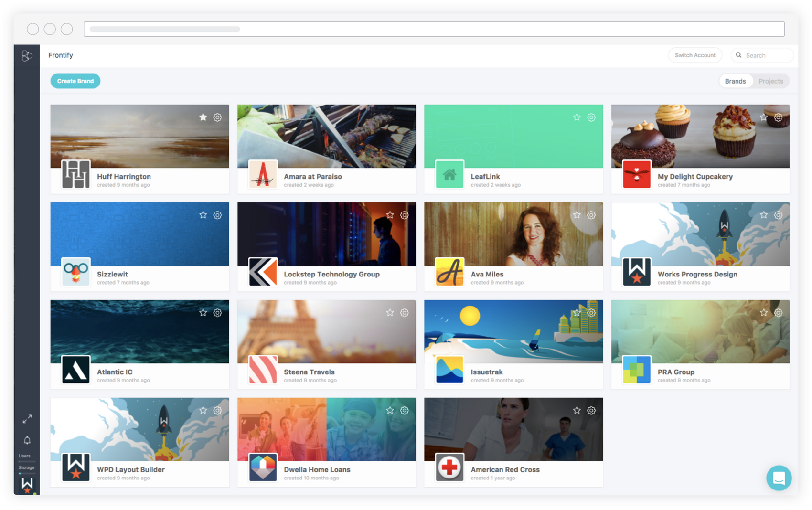Open the Amara at Paraiso brand name
Viewport: 812px width, 510px height.
313,177
